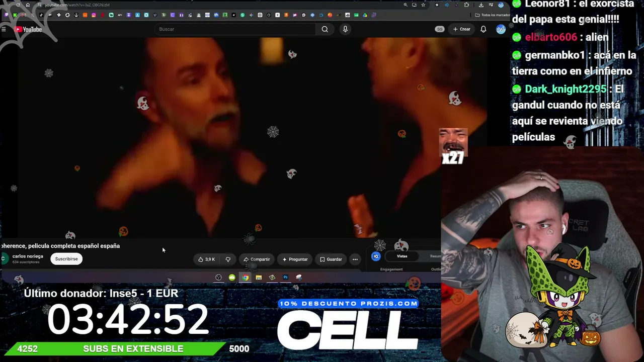Open the browser extensions puzzle icon
This screenshot has width=644, height=362.
(x=467, y=5)
